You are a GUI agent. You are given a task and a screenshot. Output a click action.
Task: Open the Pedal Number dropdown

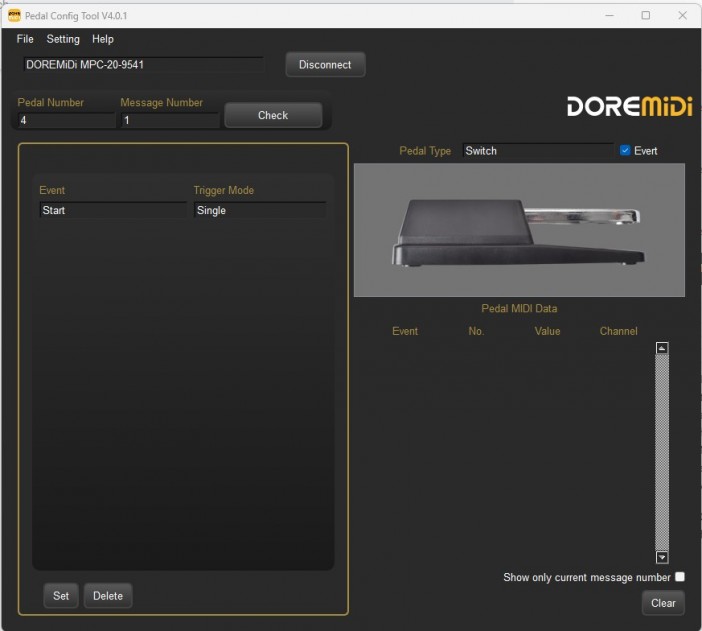click(66, 120)
